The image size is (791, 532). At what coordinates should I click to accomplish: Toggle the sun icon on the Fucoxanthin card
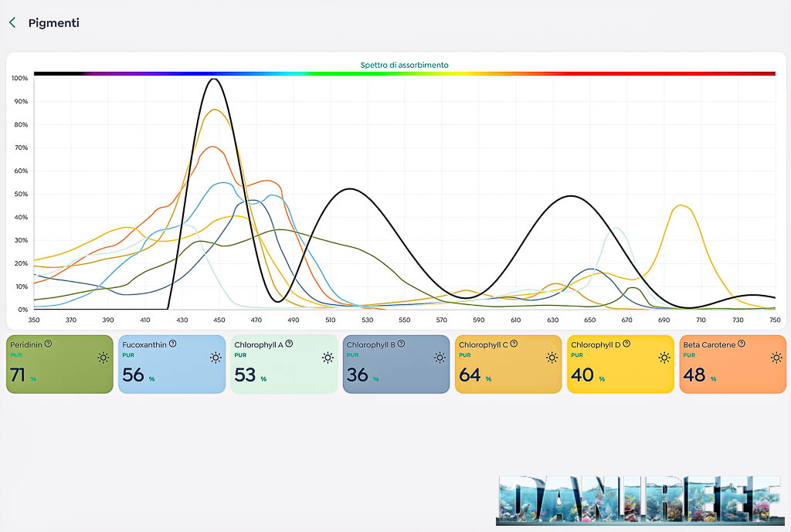[x=216, y=357]
